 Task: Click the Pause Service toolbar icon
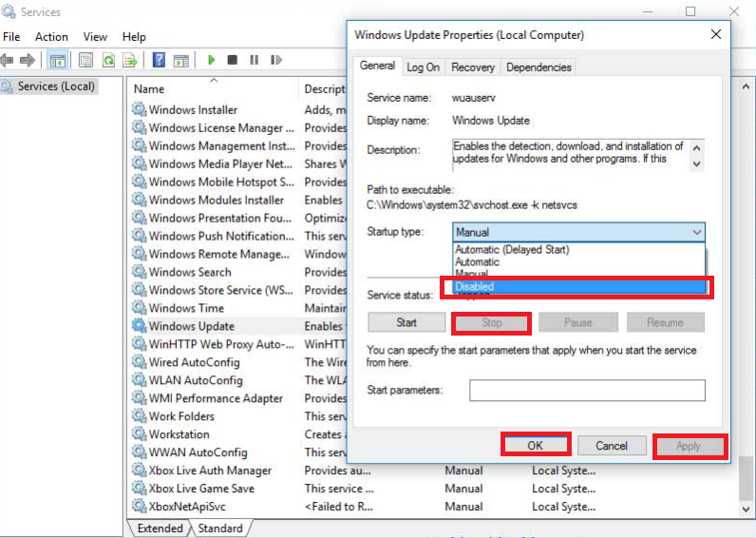click(254, 60)
